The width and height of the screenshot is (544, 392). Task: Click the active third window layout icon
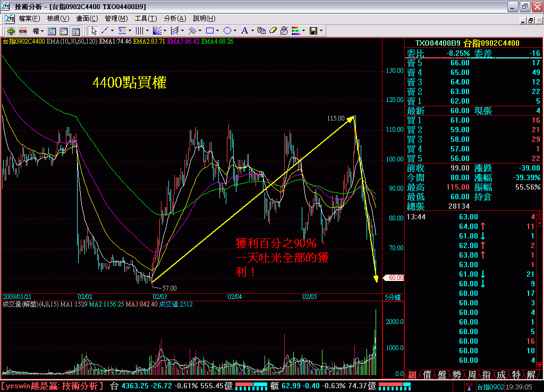pos(75,31)
